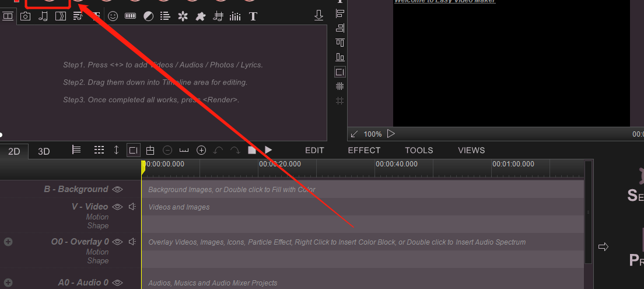The image size is (644, 289).
Task: Mute the V - Video track speaker
Action: pos(132,206)
